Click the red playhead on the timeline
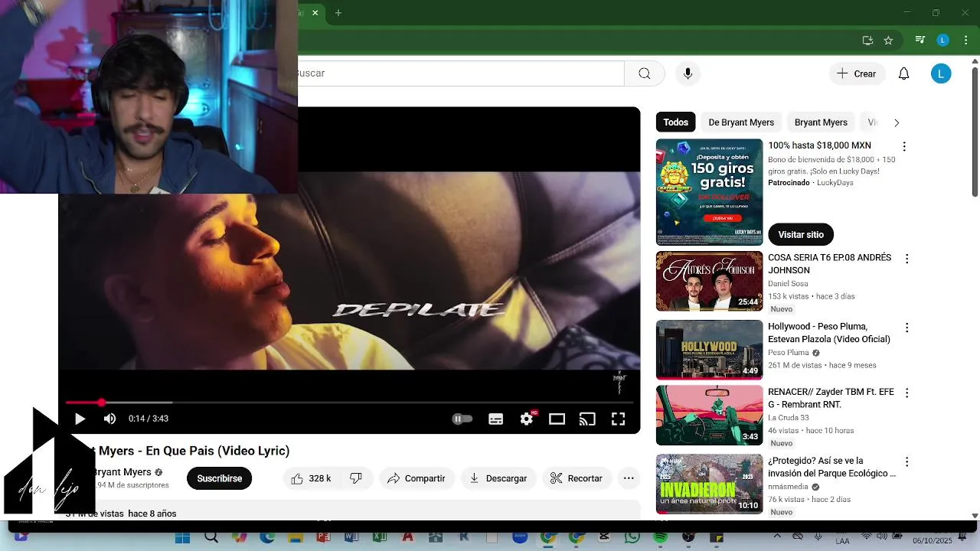The image size is (980, 551). click(101, 402)
